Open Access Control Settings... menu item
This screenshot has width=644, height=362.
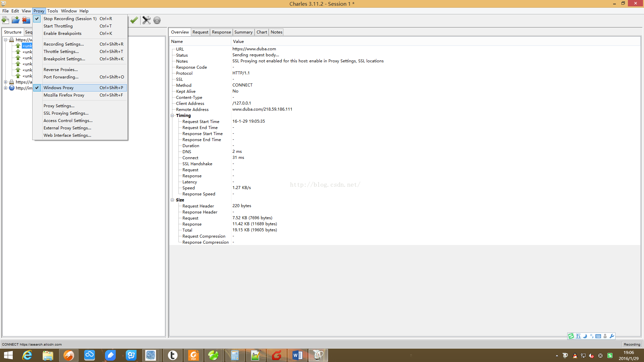(x=80, y=121)
